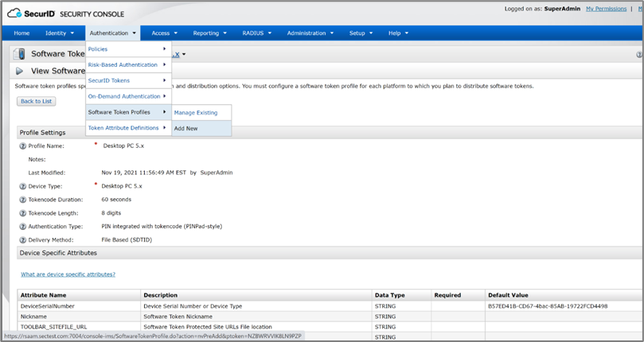Expand the Reporting menu

(209, 33)
